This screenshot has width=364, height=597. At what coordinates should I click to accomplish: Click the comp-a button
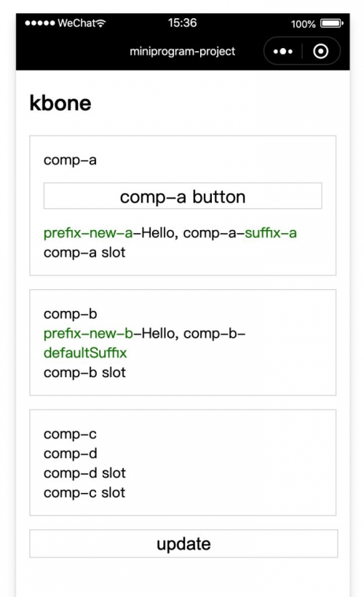pyautogui.click(x=183, y=196)
